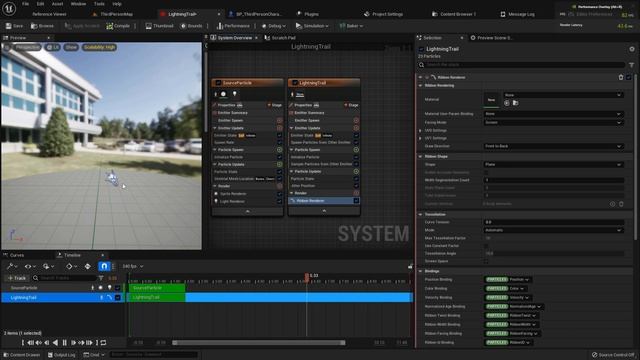Viewport: 640px width, 360px height.
Task: Toggle the Jitter Position module checkbox
Action: click(x=356, y=186)
